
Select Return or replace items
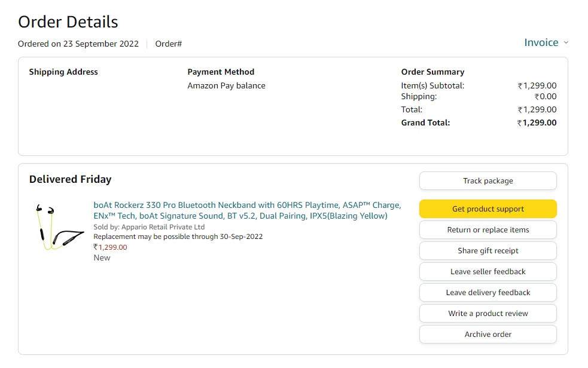(x=488, y=230)
